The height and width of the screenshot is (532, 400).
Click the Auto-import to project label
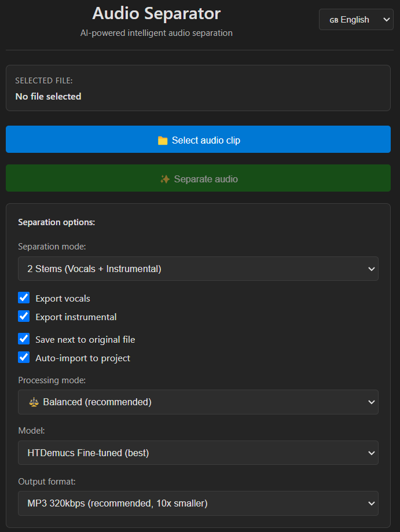point(83,358)
